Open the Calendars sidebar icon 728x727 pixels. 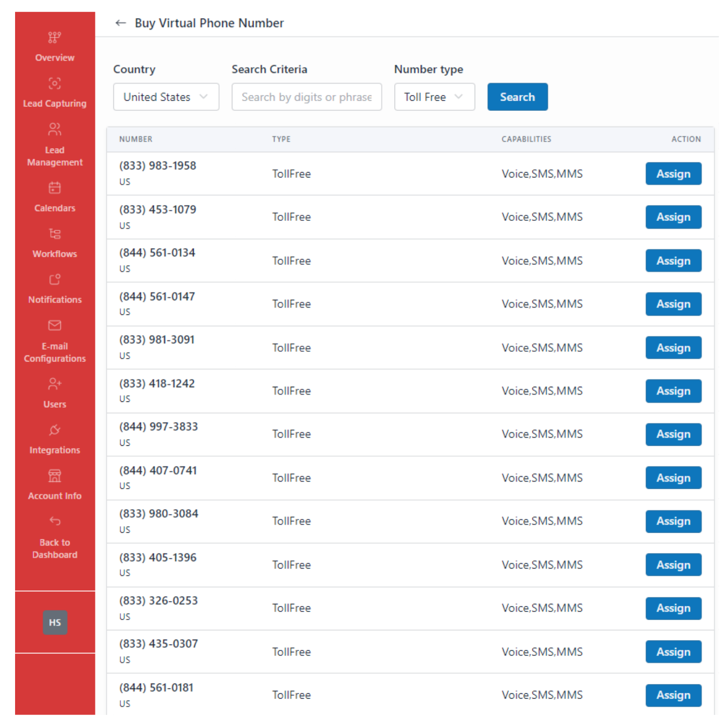(x=55, y=188)
